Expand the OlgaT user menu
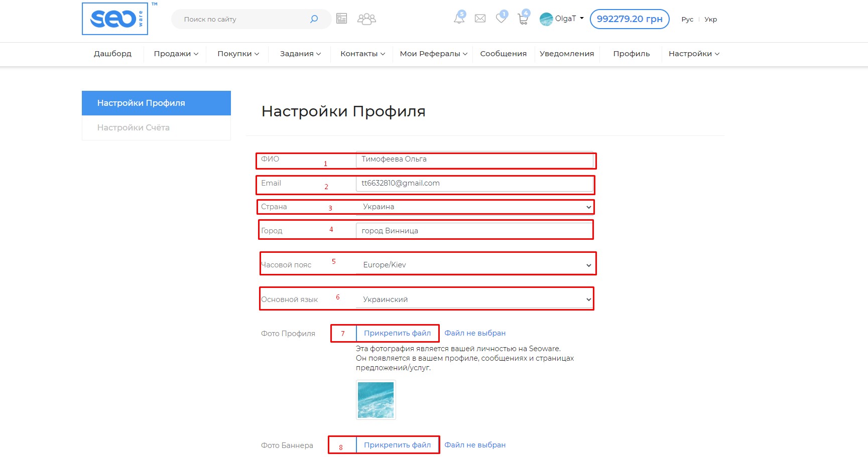This screenshot has width=868, height=457. point(562,19)
